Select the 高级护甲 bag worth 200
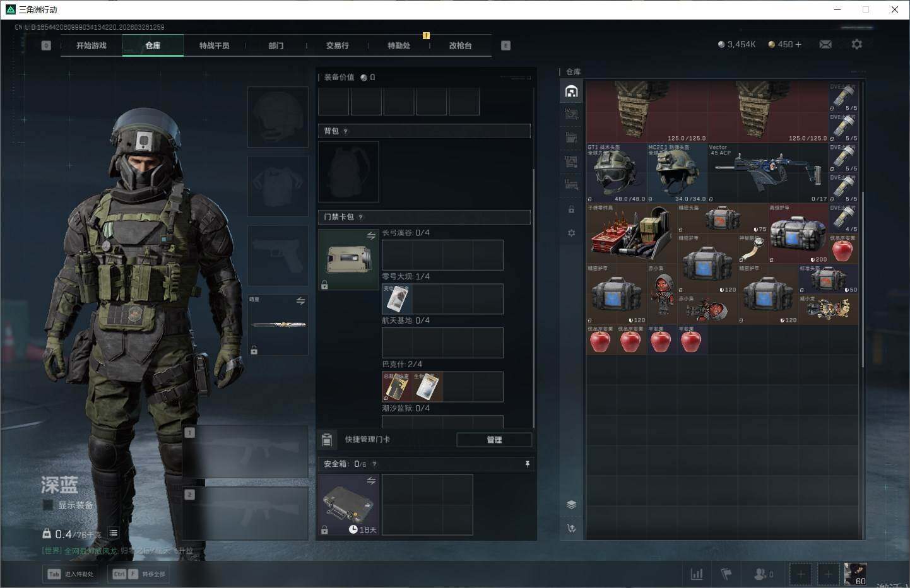The height and width of the screenshot is (588, 910). point(798,233)
